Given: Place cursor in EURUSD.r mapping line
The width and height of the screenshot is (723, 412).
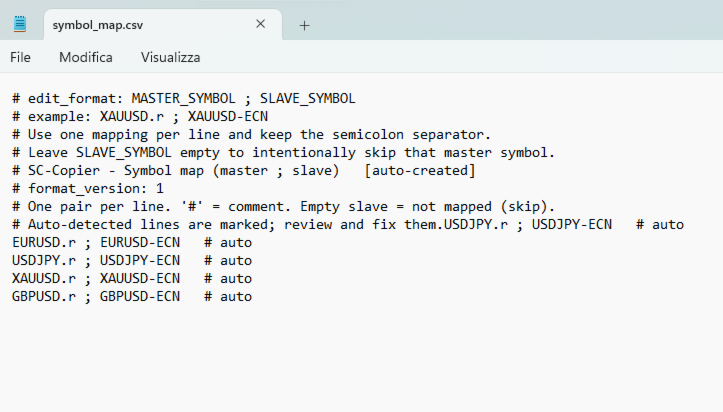Looking at the screenshot, I should point(132,242).
